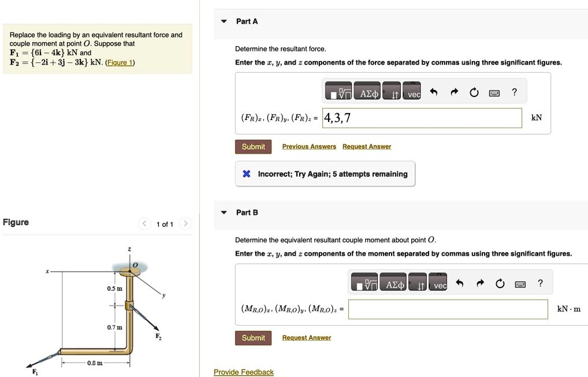
Task: Submit the Part A answer
Action: pos(253,147)
